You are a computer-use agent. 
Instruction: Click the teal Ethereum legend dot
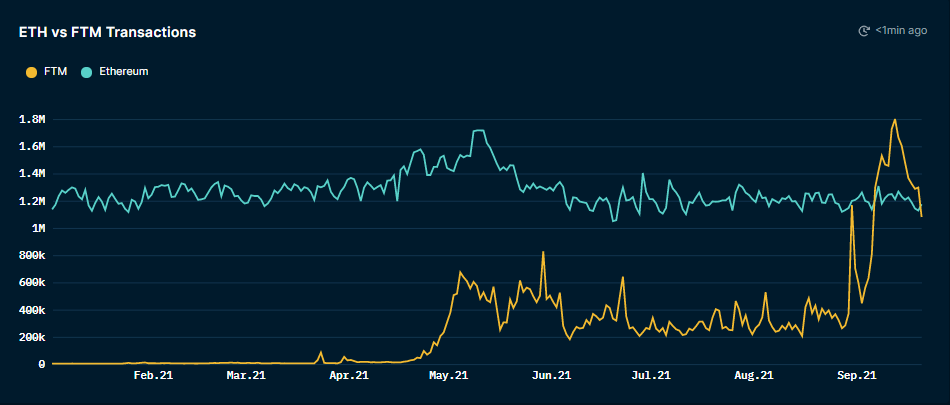pyautogui.click(x=87, y=72)
